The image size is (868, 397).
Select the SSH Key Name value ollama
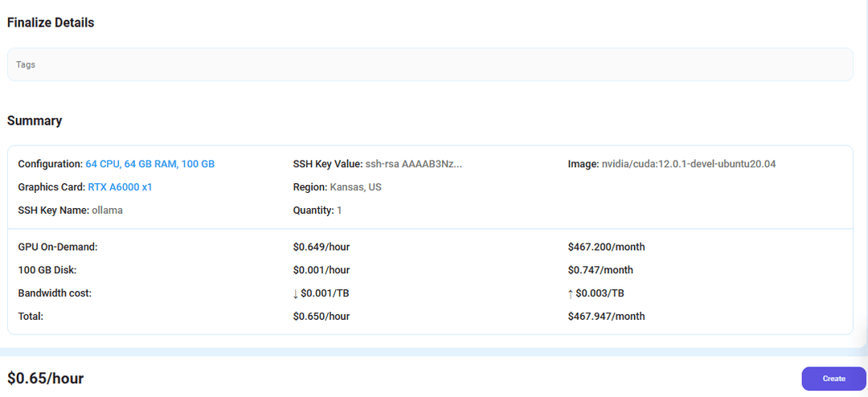(107, 211)
